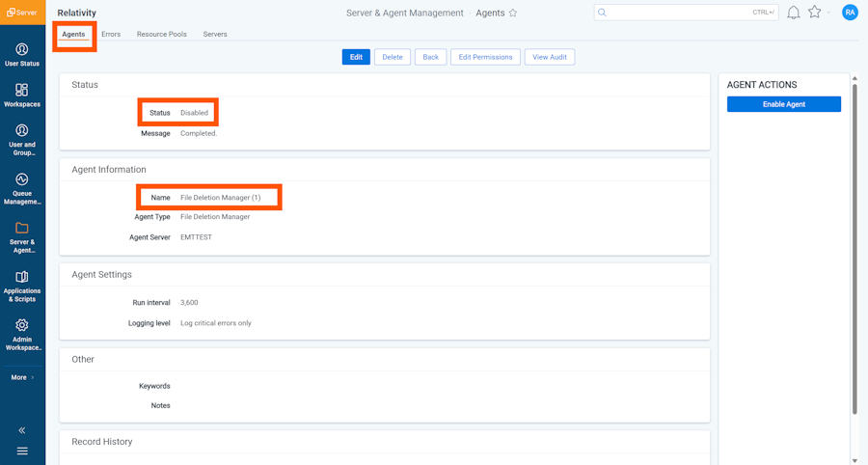Click the blue Edit button

coord(356,57)
